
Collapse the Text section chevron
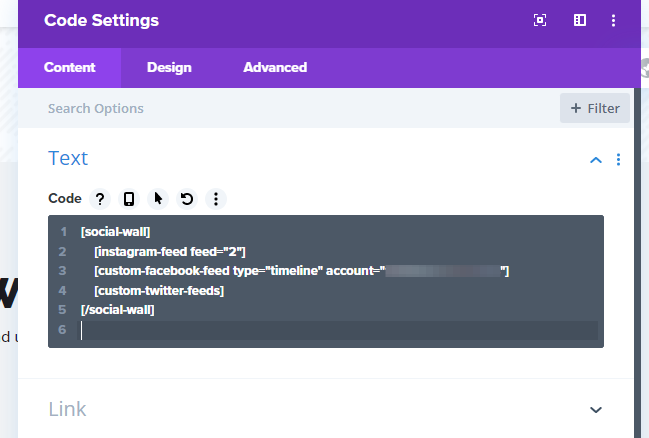pos(596,160)
